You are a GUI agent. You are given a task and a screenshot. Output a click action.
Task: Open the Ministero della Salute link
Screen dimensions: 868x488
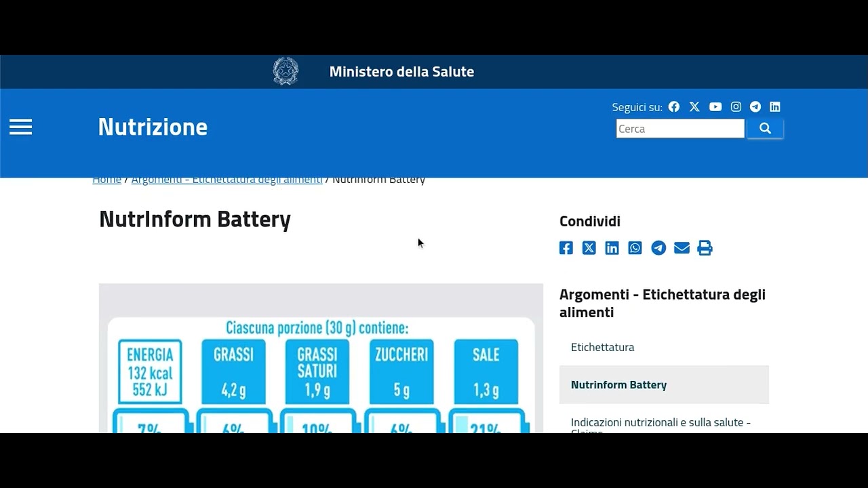(401, 71)
